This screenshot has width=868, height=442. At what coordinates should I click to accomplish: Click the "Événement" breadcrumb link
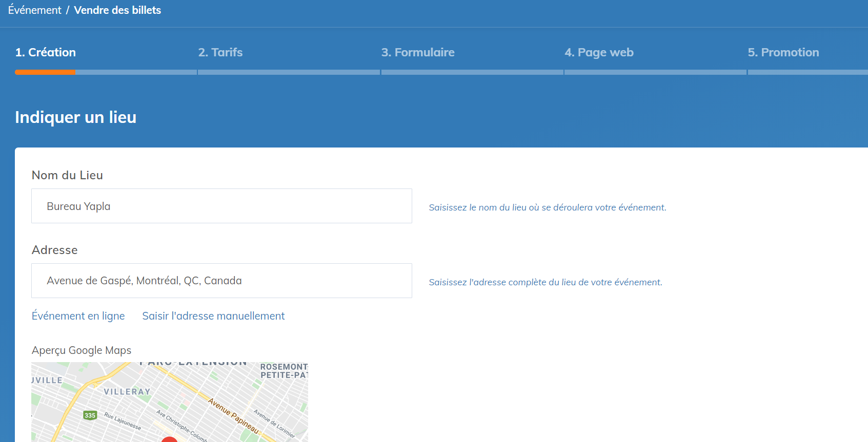tap(35, 10)
